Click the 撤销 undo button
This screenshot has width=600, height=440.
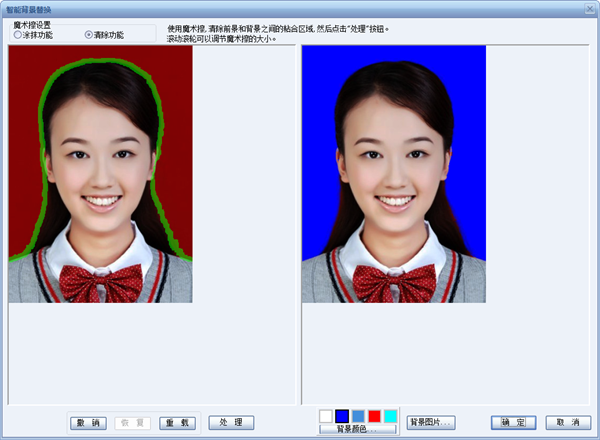pyautogui.click(x=88, y=423)
